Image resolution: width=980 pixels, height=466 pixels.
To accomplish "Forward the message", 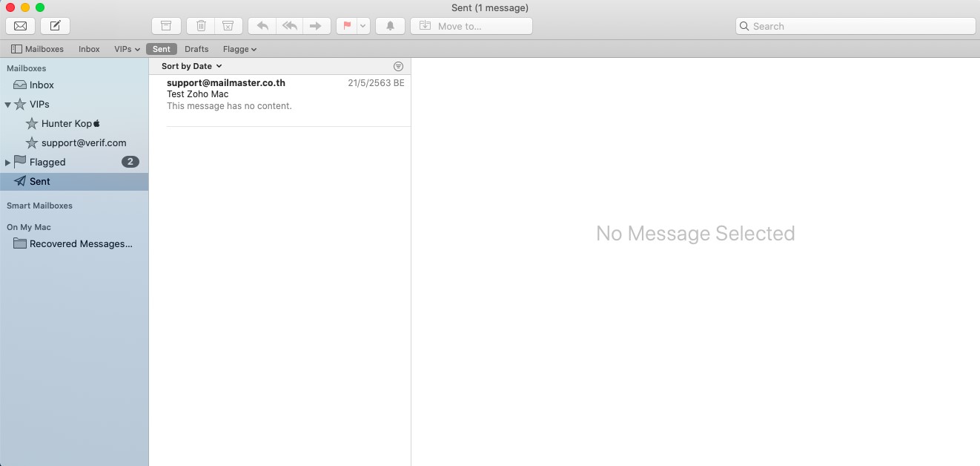I will [316, 26].
